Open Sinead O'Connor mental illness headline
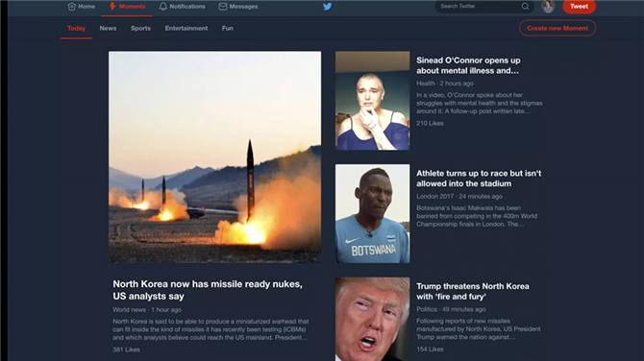The image size is (644, 361). pos(468,65)
